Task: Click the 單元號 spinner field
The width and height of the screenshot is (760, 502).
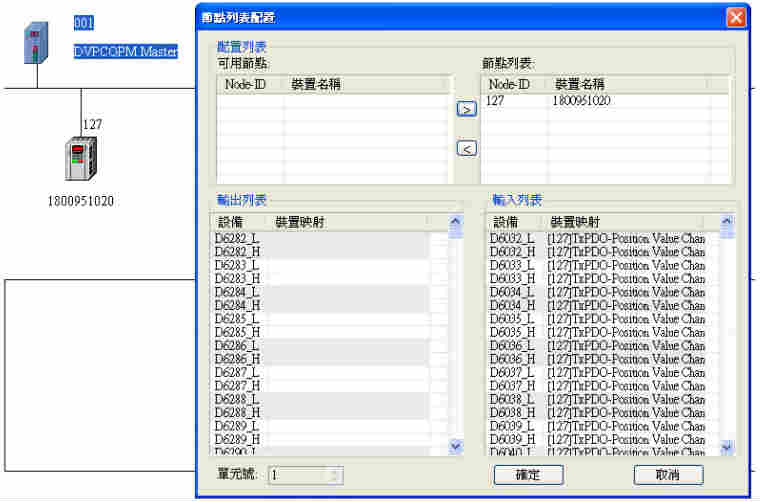Action: pos(298,475)
